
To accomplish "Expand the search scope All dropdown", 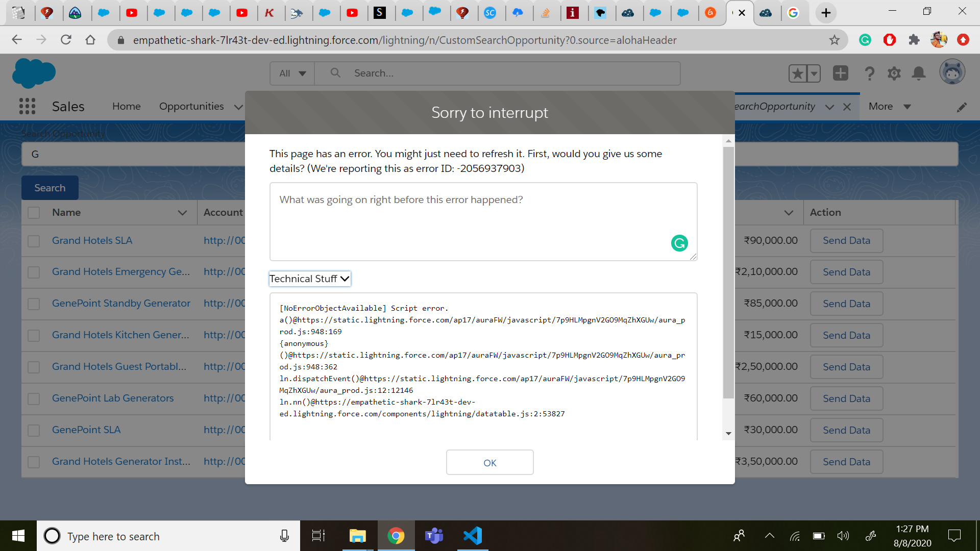I will click(x=291, y=73).
